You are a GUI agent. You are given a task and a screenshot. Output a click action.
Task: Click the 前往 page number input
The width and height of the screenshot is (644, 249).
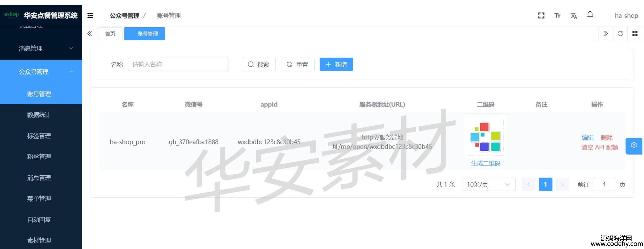[604, 184]
